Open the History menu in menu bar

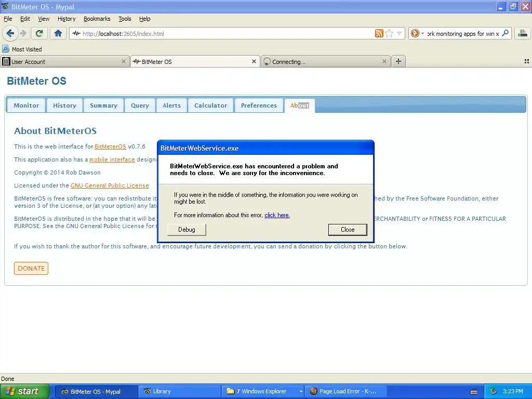[66, 19]
